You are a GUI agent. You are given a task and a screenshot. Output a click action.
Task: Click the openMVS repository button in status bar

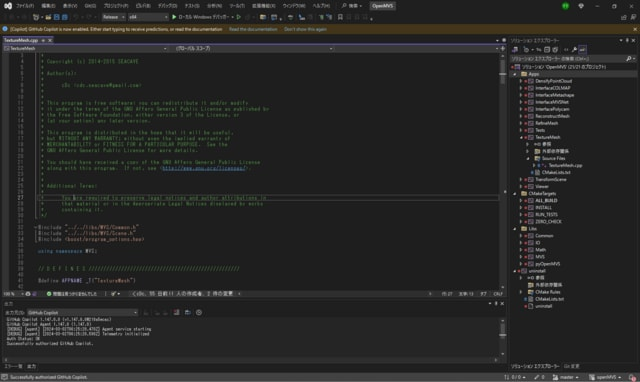pyautogui.click(x=605, y=378)
